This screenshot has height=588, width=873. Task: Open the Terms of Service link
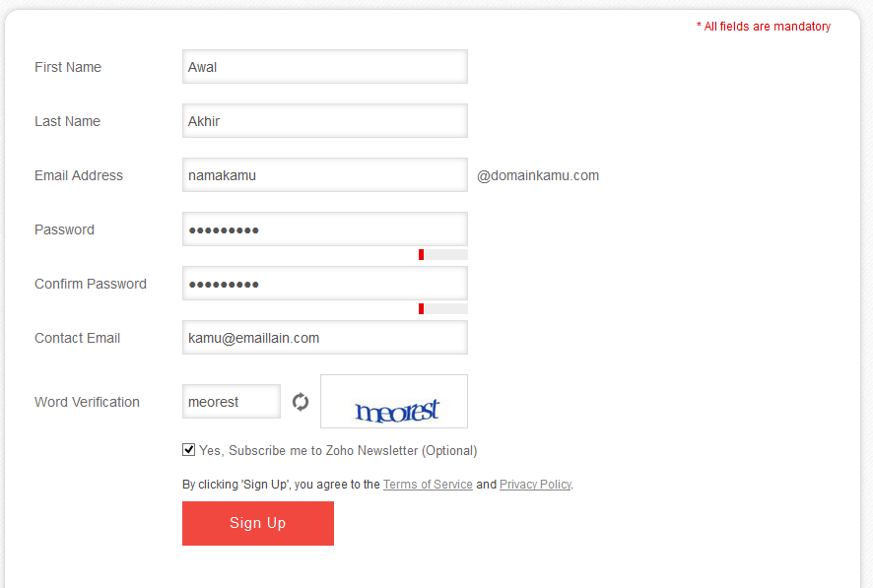tap(428, 484)
